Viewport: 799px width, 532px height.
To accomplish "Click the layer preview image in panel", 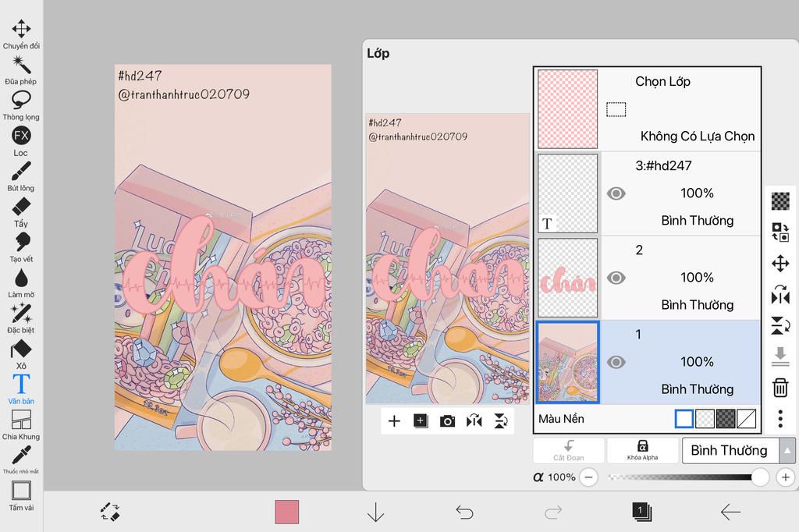I will 448,259.
